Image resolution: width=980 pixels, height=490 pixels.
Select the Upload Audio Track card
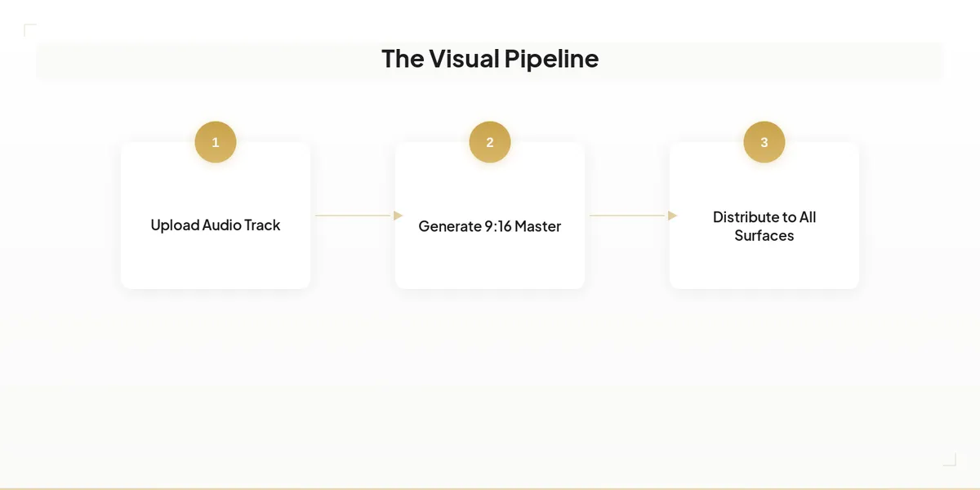point(216,216)
